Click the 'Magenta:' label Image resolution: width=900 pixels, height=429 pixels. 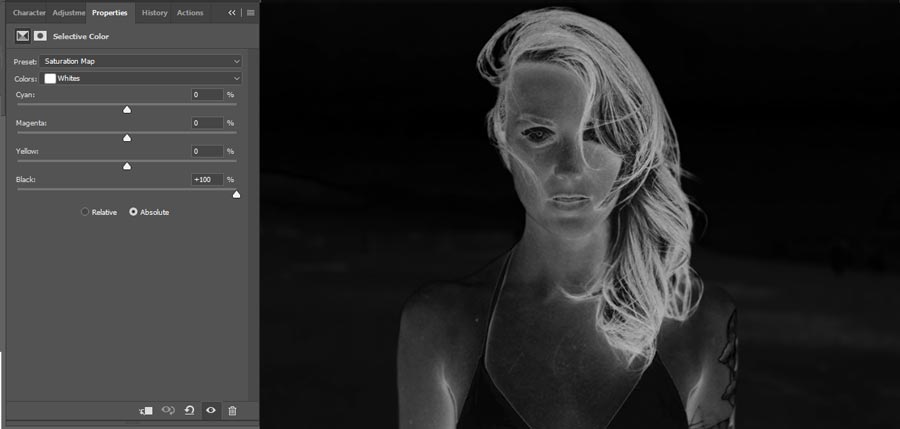click(x=31, y=123)
